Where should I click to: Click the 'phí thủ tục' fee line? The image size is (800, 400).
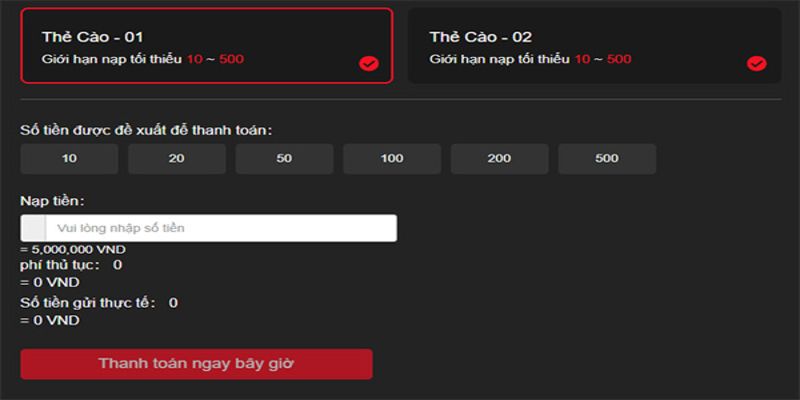(70, 265)
